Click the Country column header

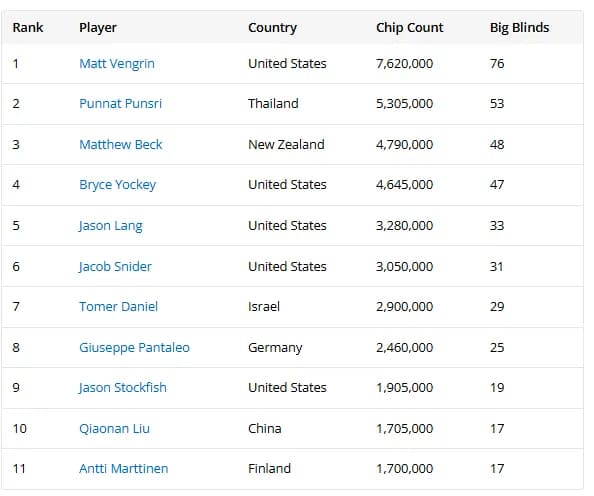tap(272, 28)
